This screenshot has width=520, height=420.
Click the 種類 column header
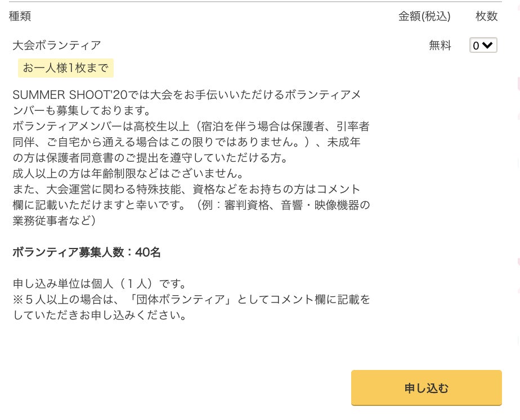(x=20, y=16)
